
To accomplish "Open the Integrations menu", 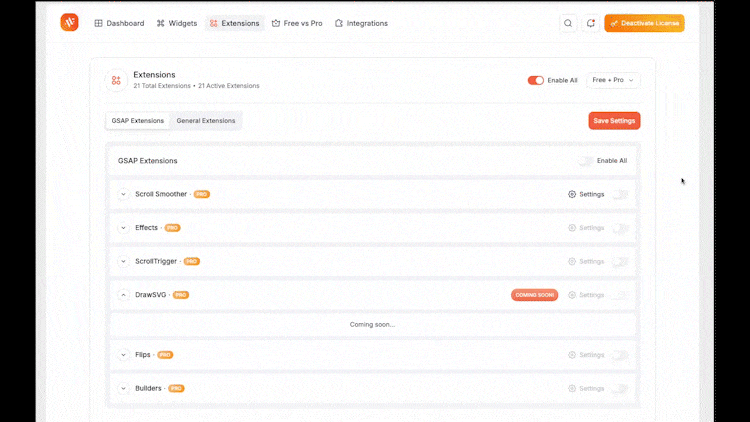I will coord(361,23).
